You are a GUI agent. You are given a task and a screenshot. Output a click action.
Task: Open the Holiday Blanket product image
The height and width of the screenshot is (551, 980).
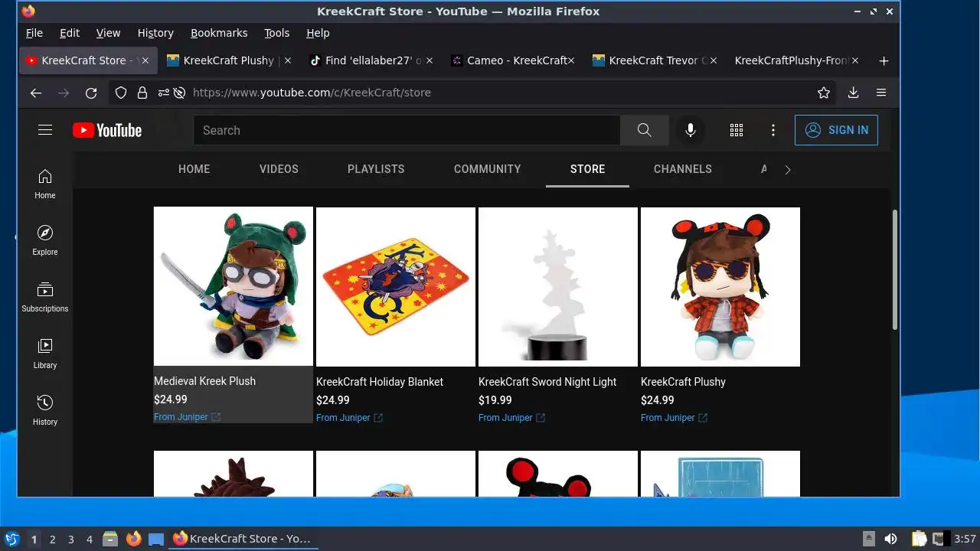396,287
